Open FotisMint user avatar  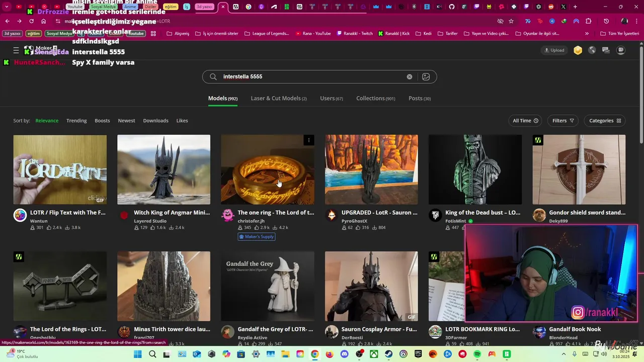click(x=435, y=216)
